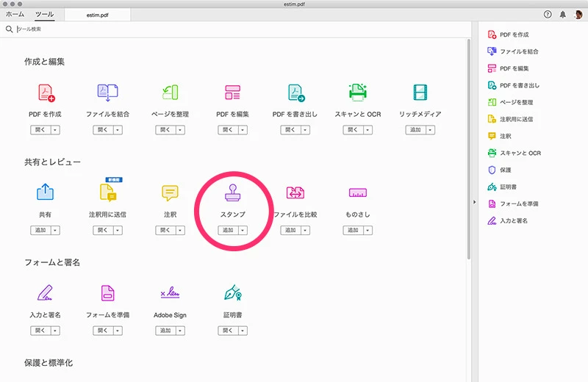Select the リッチメディア film icon

coord(420,93)
